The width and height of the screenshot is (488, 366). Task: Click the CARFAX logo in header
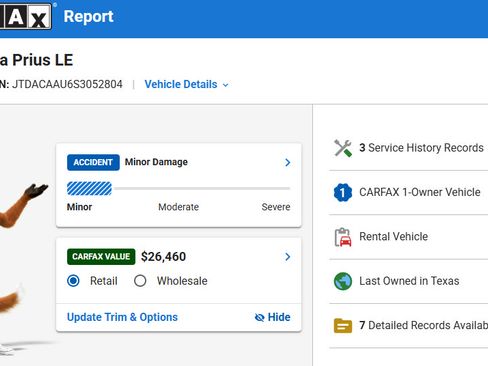[x=26, y=16]
